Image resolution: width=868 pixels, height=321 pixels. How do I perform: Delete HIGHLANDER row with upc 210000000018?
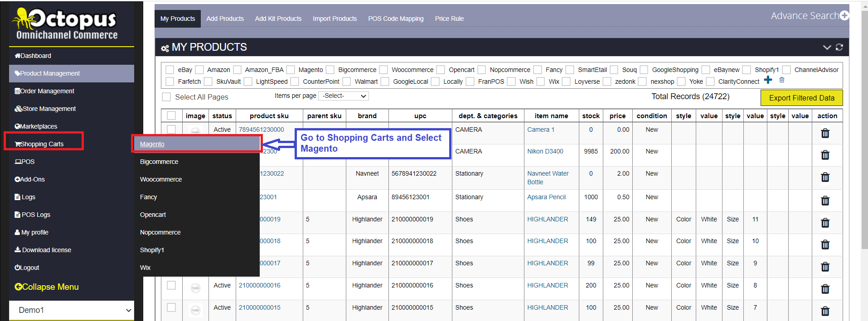(x=825, y=244)
